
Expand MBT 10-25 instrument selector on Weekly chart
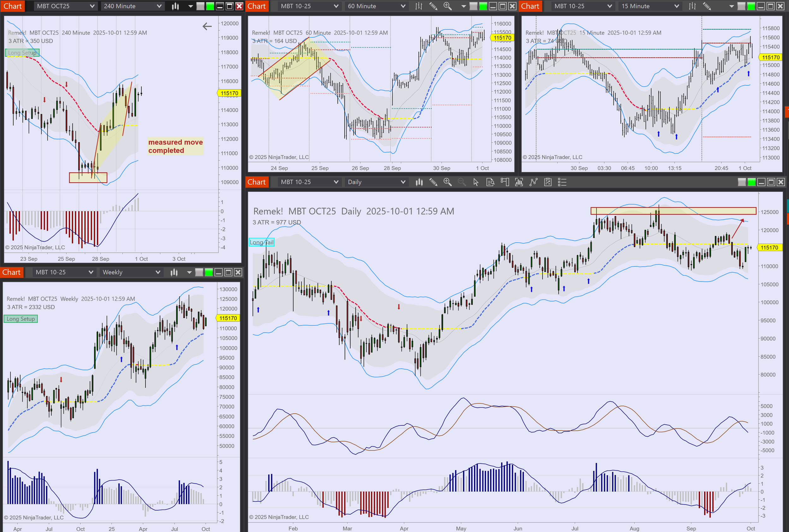click(64, 272)
